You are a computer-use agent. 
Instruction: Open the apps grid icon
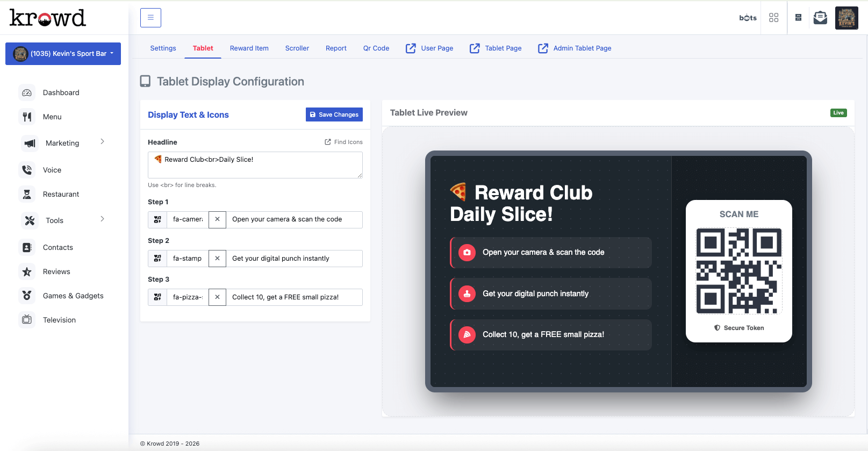(773, 18)
